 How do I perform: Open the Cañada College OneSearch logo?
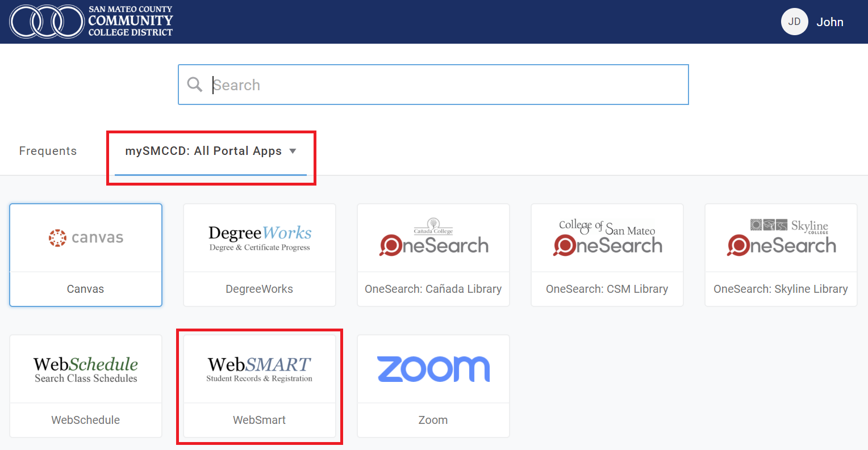433,238
